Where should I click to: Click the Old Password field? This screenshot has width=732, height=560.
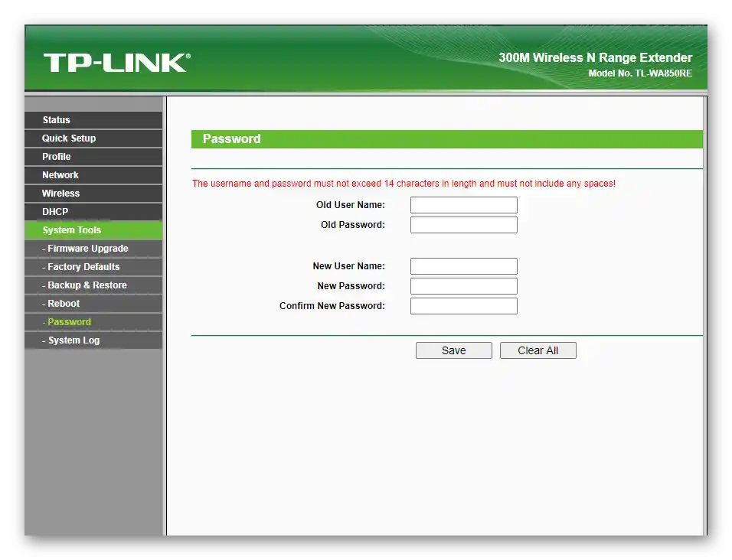coord(463,225)
